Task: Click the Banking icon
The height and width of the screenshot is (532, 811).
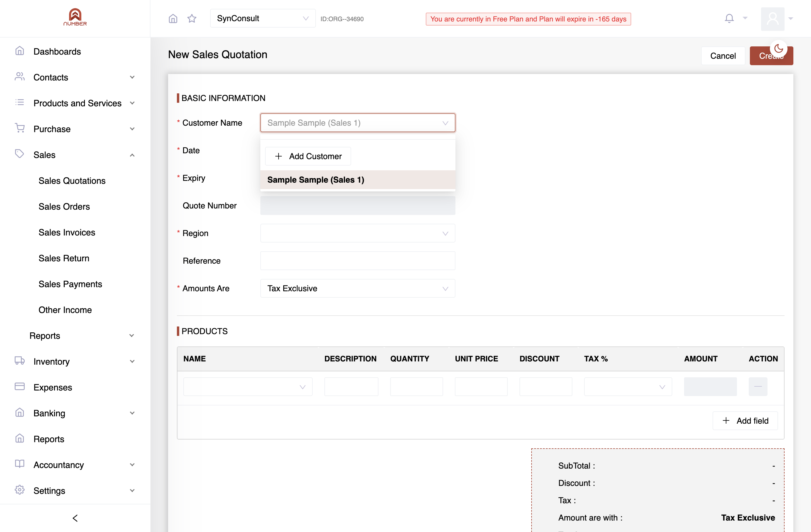Action: [20, 413]
